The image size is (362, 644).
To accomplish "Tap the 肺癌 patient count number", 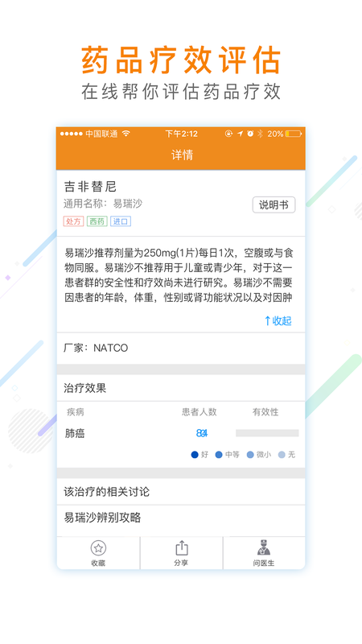I will [202, 433].
